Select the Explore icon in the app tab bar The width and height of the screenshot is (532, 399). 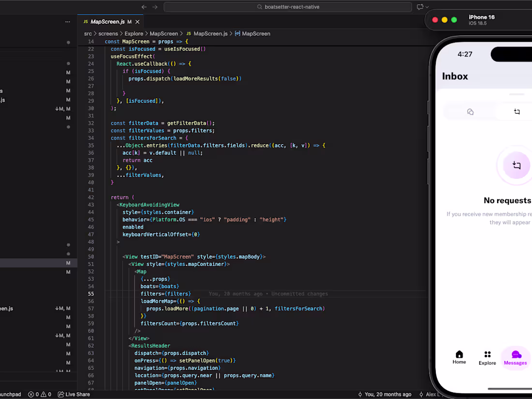coord(487,355)
